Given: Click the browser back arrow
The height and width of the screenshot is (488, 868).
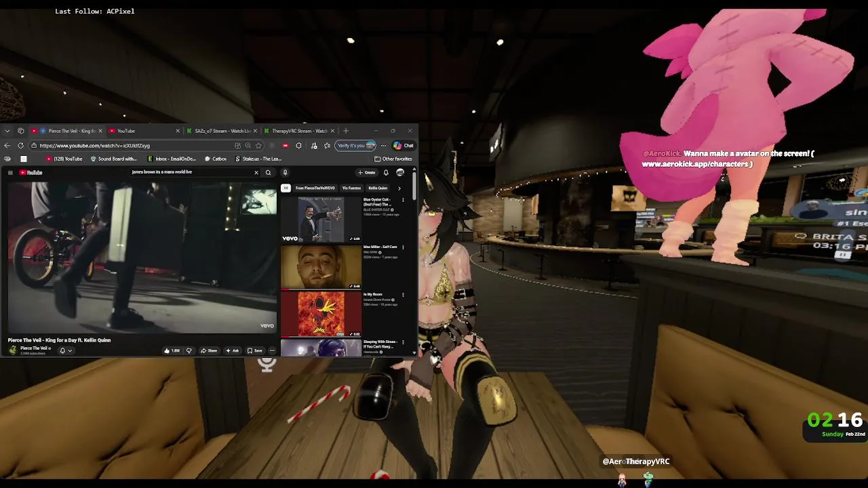Looking at the screenshot, I should click(7, 146).
